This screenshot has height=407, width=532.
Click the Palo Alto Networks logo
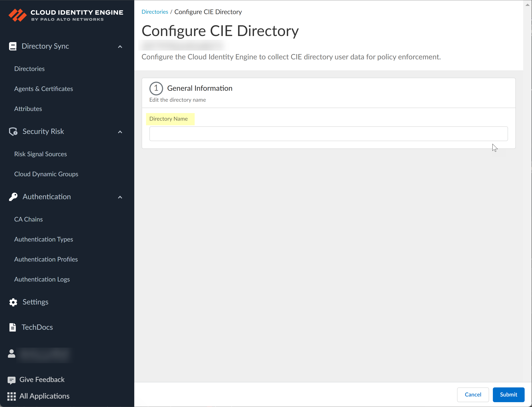tap(17, 15)
